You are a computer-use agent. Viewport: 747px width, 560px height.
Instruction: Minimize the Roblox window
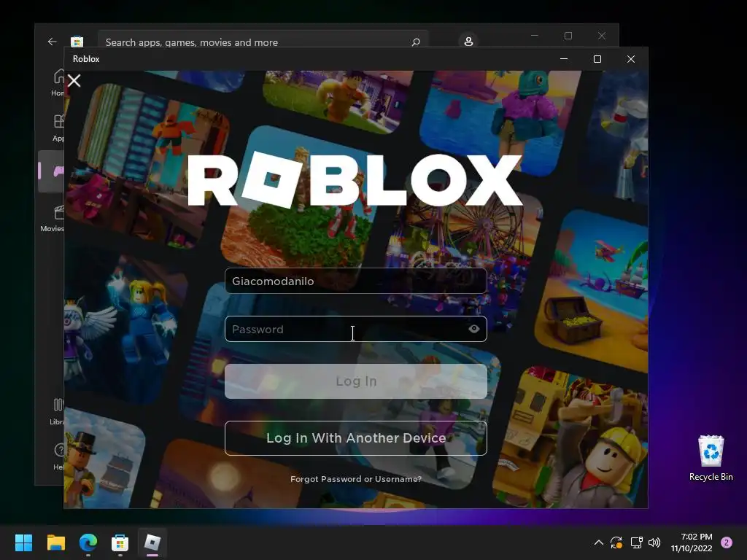tap(564, 59)
